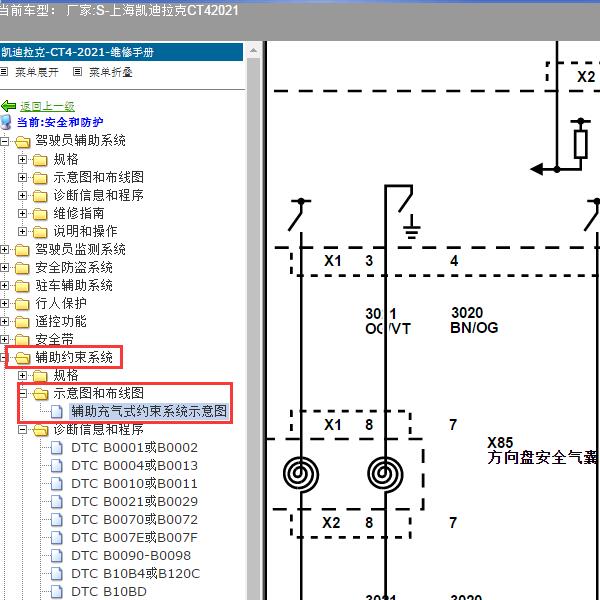Expand 规格 under 辅助约束系统

[x=23, y=375]
